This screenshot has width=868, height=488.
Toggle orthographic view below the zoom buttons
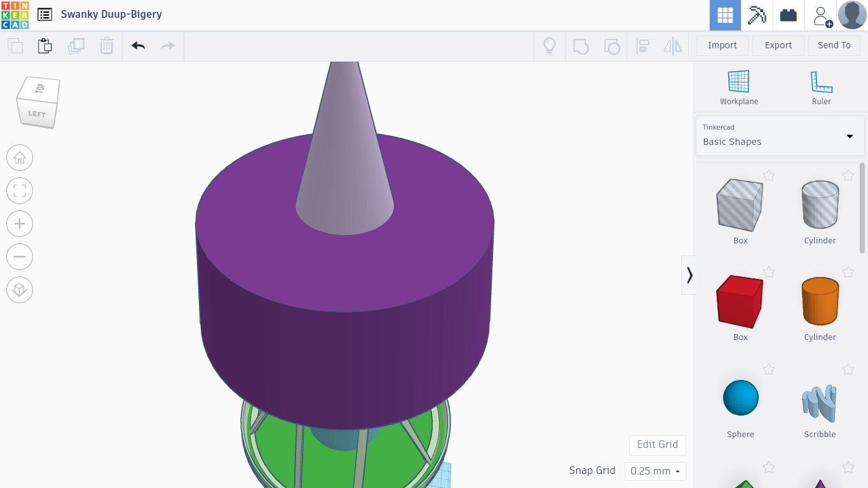pyautogui.click(x=20, y=290)
